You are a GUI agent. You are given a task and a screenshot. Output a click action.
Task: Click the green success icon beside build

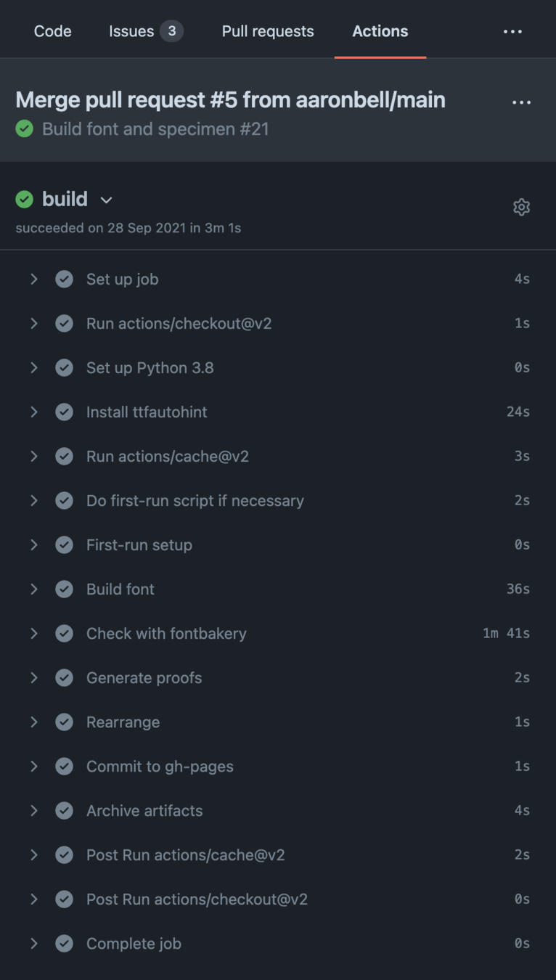pyautogui.click(x=25, y=199)
